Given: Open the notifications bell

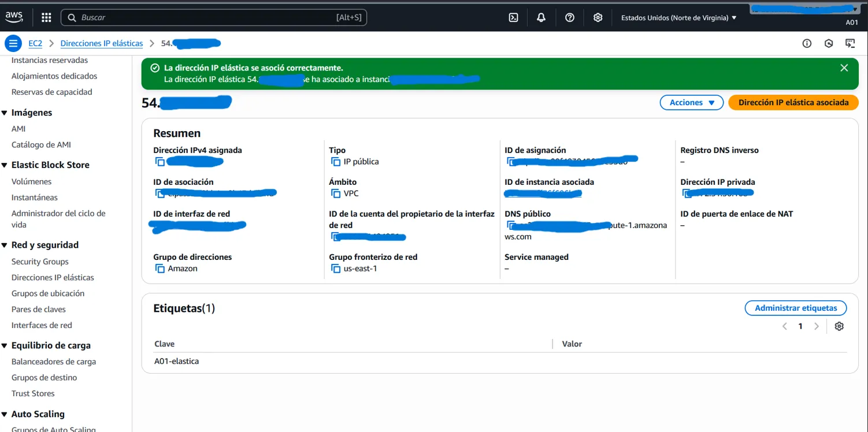Looking at the screenshot, I should (x=541, y=18).
